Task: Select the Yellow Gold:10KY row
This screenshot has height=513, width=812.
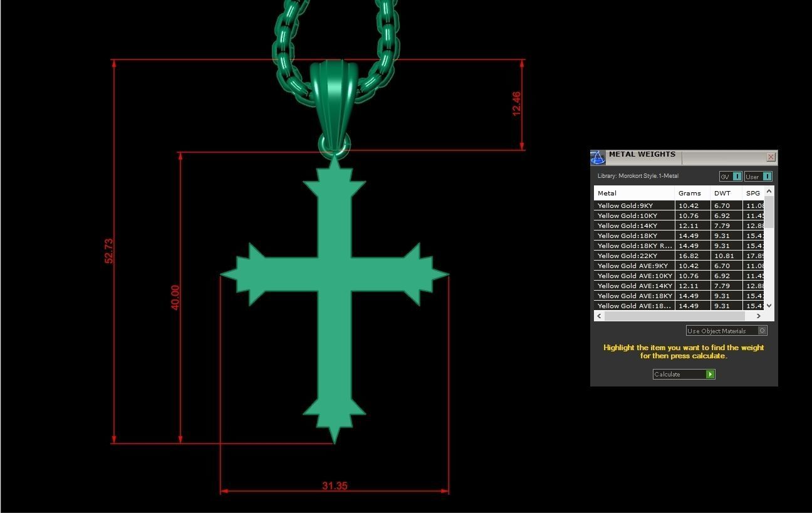Action: (x=679, y=215)
